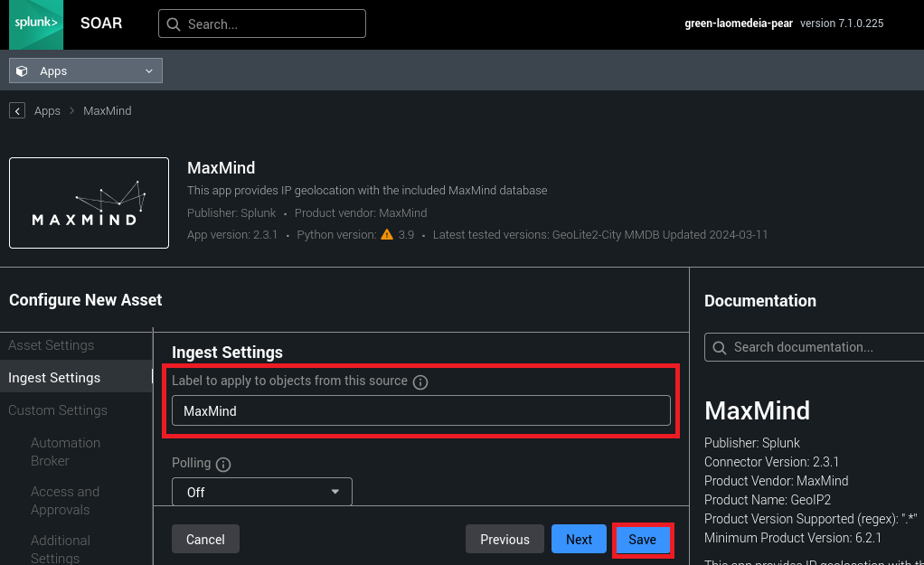
Task: Click info icon next to Label field
Action: tap(420, 382)
